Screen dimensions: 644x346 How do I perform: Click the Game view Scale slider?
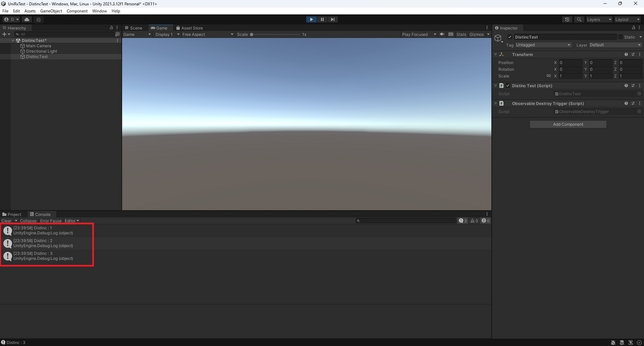(276, 34)
